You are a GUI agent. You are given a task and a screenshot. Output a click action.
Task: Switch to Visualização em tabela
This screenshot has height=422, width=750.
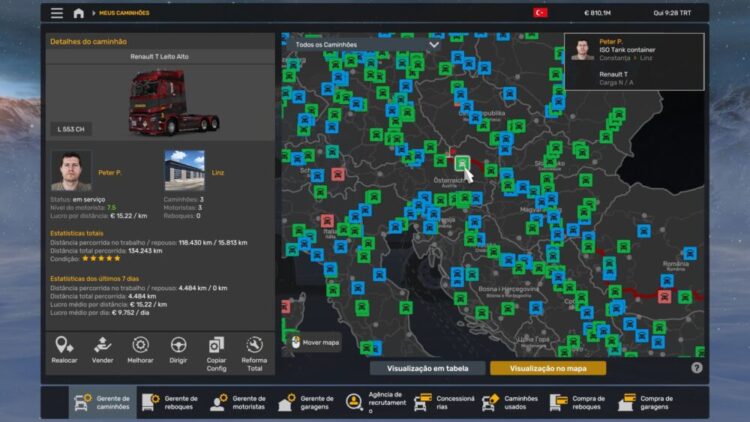[x=428, y=368]
